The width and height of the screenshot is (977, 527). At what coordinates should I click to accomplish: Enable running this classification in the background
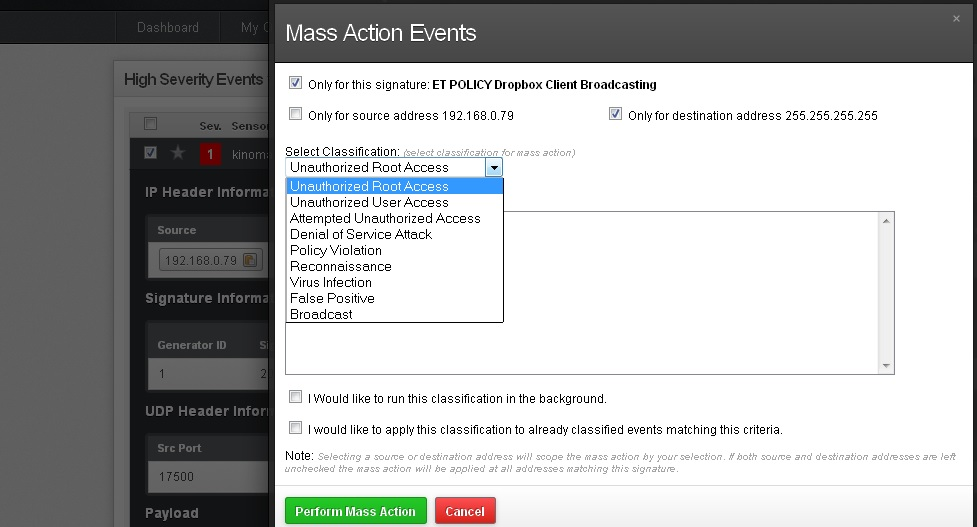click(295, 397)
